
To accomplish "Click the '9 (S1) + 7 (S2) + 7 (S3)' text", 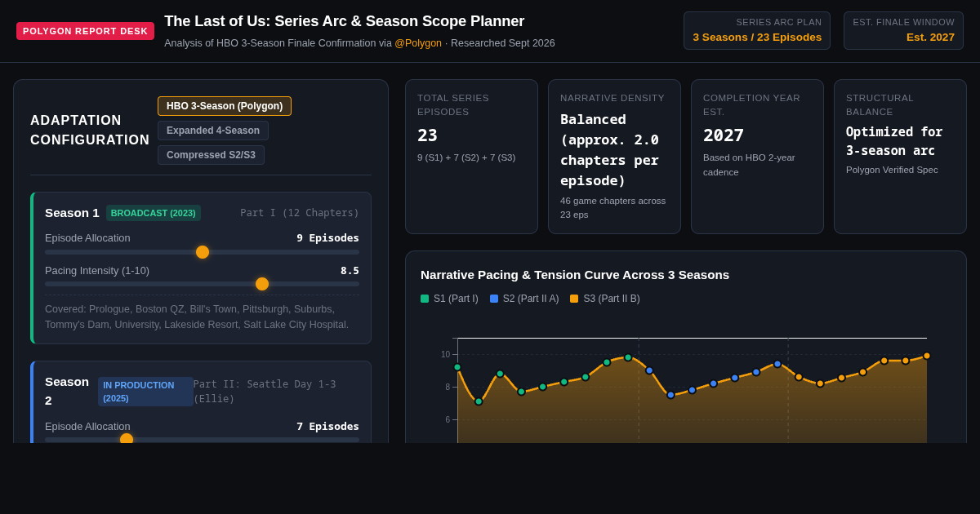I will [x=466, y=157].
